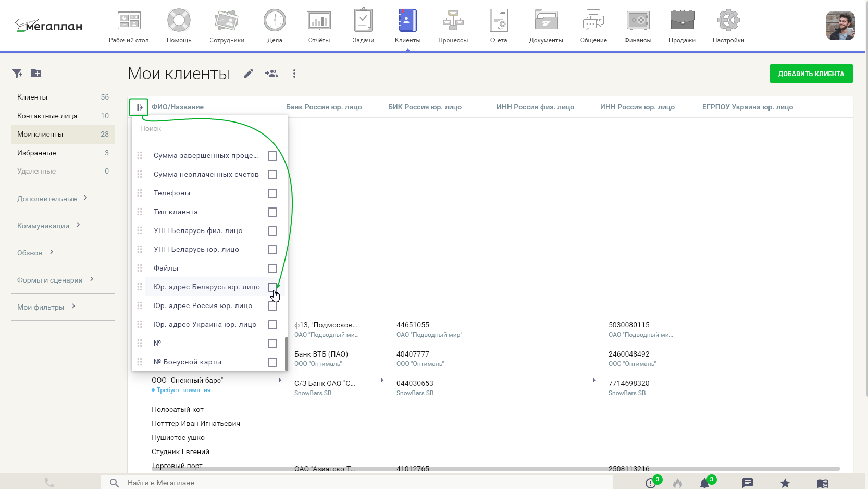Screen dimensions: 868x489
Task: Expand the Формы и сценарии section
Action: tap(55, 280)
